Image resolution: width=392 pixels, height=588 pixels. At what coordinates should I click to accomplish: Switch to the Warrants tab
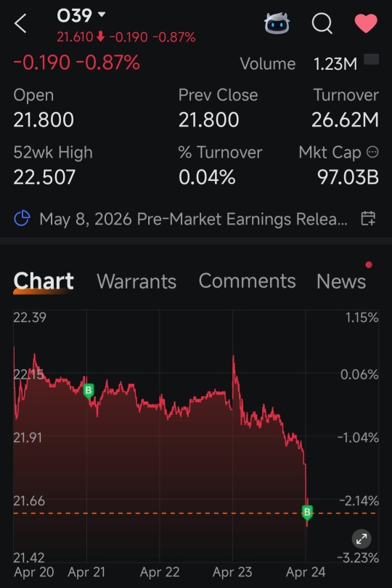click(x=136, y=281)
